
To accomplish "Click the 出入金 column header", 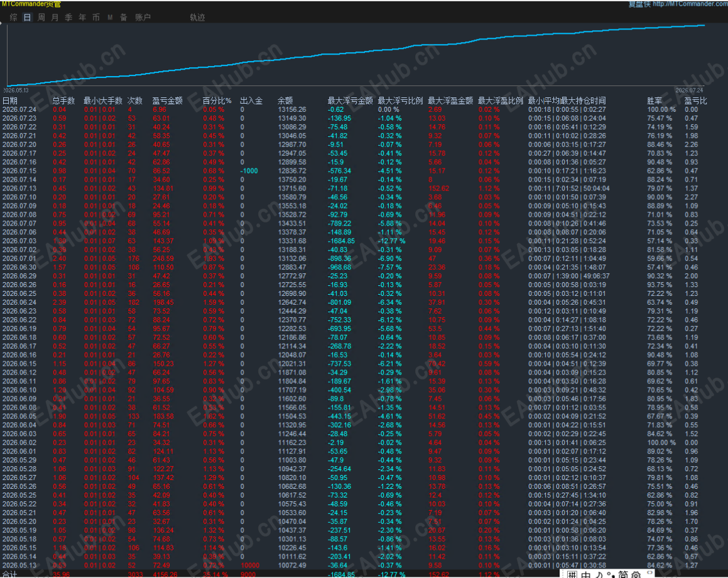I will tap(251, 101).
